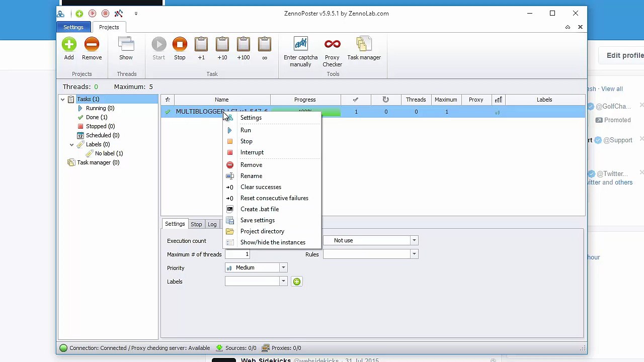Select Stopped (0) in the tasks tree

100,126
